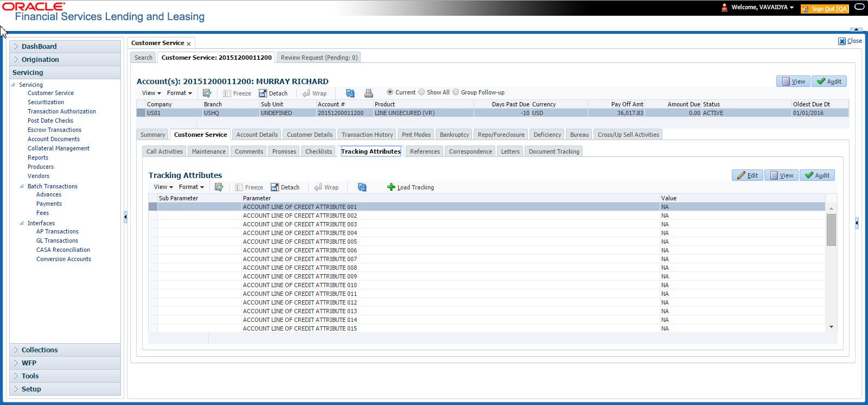Click the Load Tracking plus icon
The height and width of the screenshot is (405, 868).
[391, 187]
